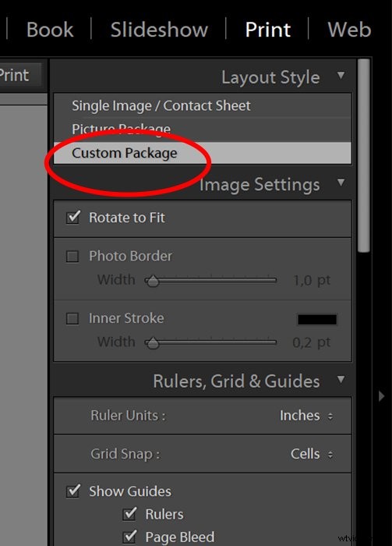392x546 pixels.
Task: Switch to the Book module
Action: point(50,30)
